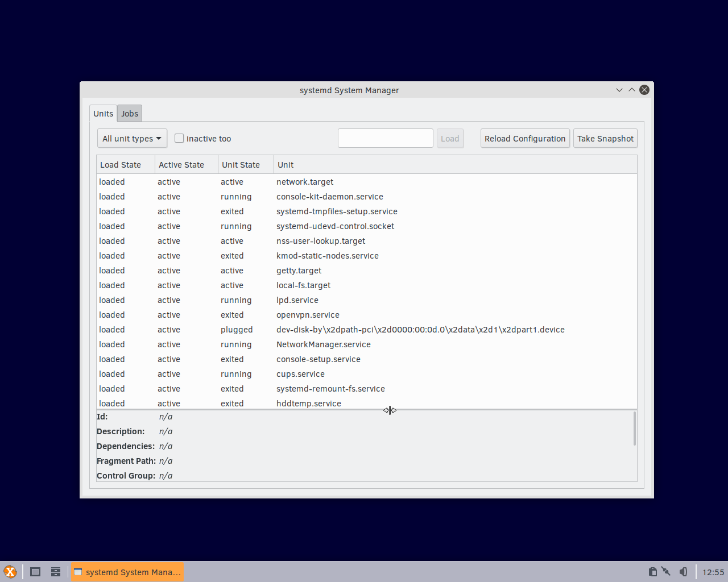Select the lpd.service unit
The width and height of the screenshot is (728, 582).
coord(367,300)
